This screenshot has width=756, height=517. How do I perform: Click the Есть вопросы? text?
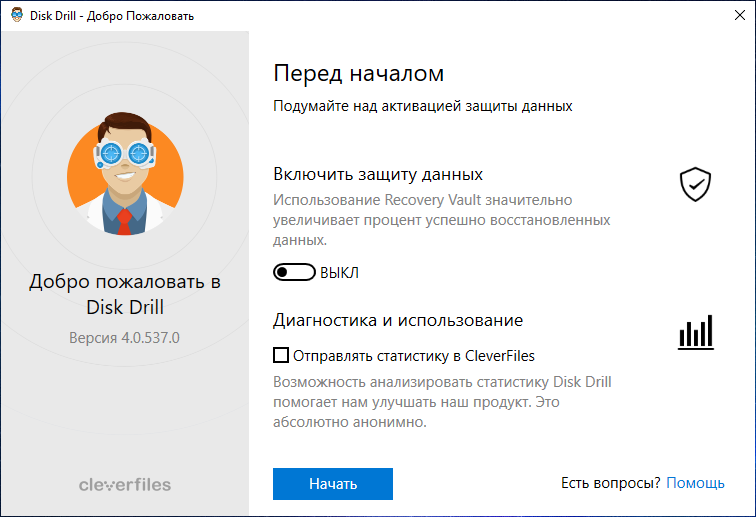pyautogui.click(x=610, y=483)
